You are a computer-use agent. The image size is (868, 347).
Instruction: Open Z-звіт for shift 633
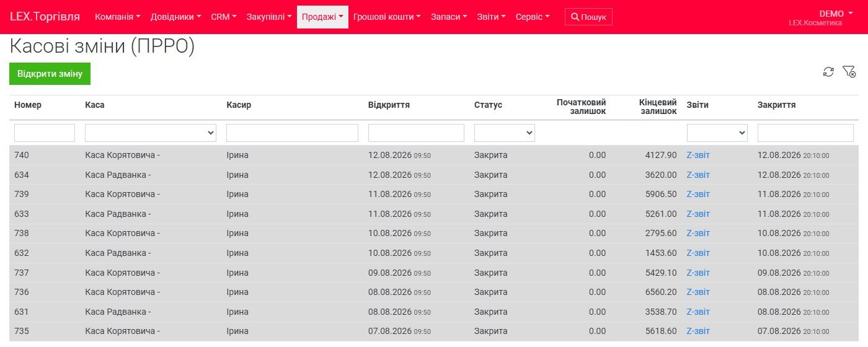[698, 214]
